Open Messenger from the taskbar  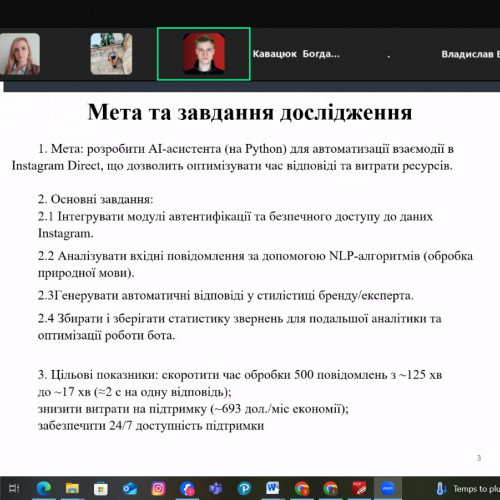coord(187,489)
